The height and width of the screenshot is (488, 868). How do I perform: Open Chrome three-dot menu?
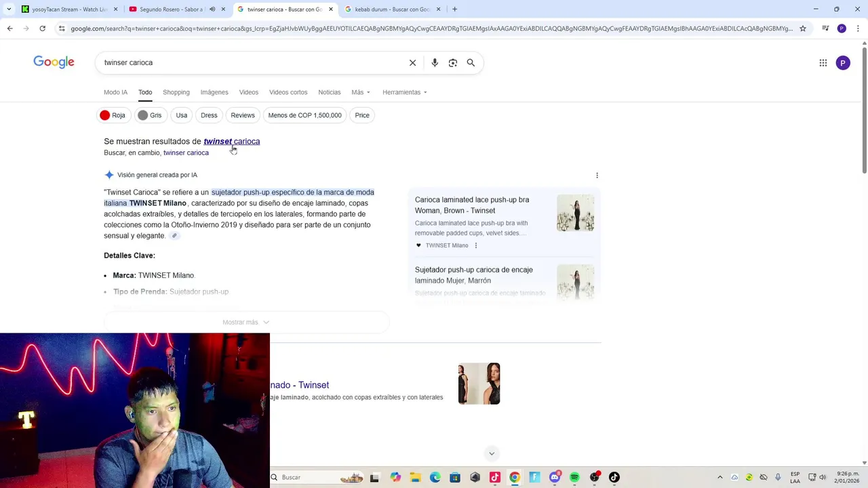tap(859, 28)
